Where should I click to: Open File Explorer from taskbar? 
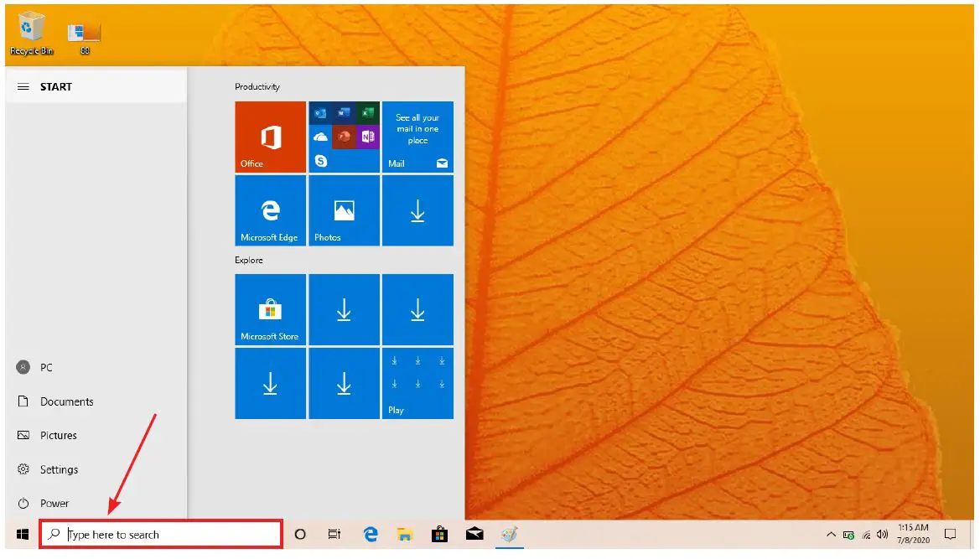405,535
